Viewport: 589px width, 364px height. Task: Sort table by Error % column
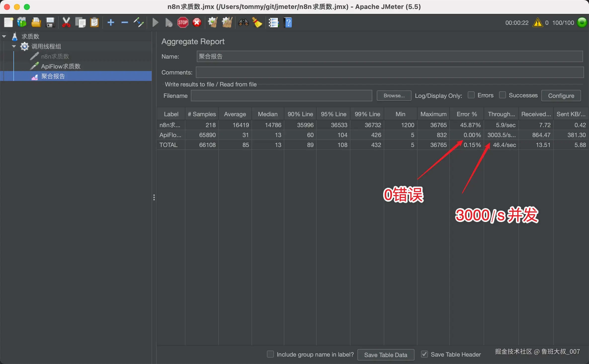[466, 114]
